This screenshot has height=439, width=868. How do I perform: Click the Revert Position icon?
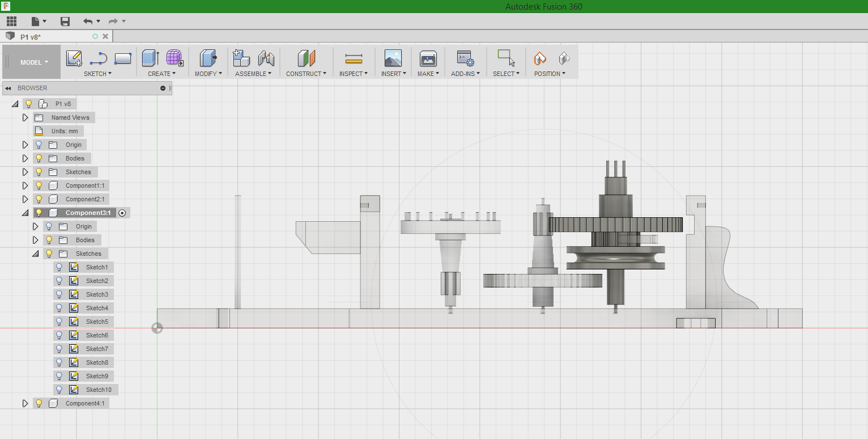[564, 58]
